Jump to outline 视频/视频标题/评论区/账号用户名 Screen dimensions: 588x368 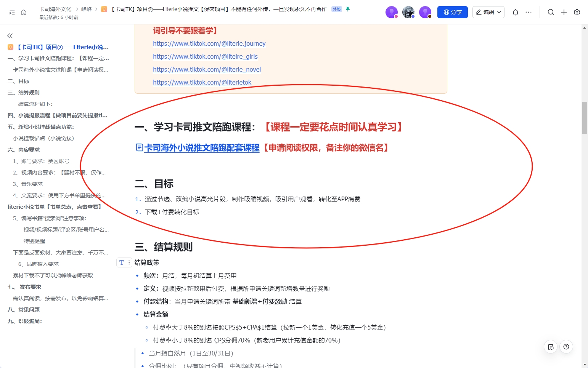click(66, 230)
